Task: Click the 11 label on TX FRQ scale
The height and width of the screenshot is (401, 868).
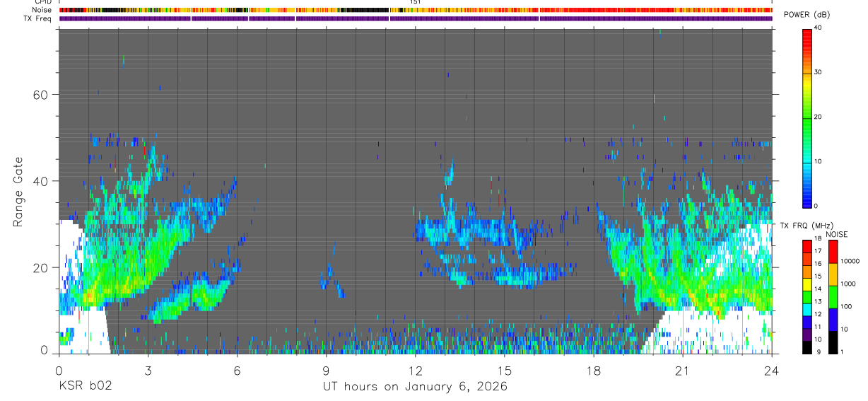Action: pyautogui.click(x=817, y=327)
